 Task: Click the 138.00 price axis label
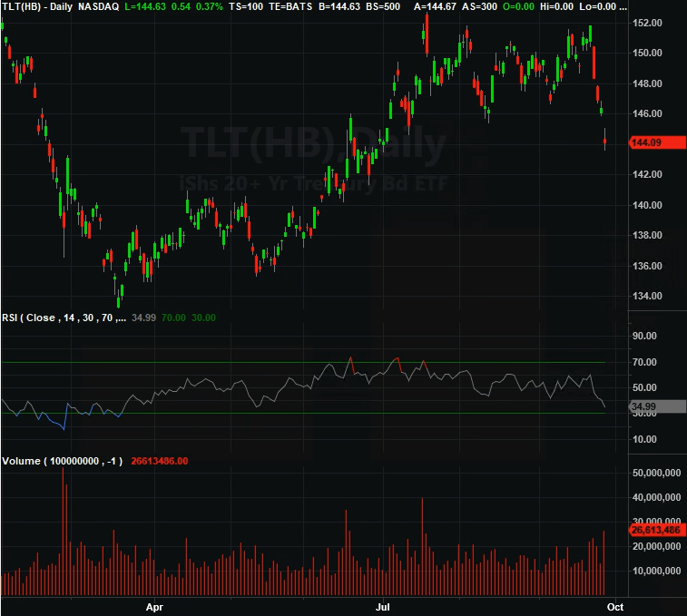647,235
